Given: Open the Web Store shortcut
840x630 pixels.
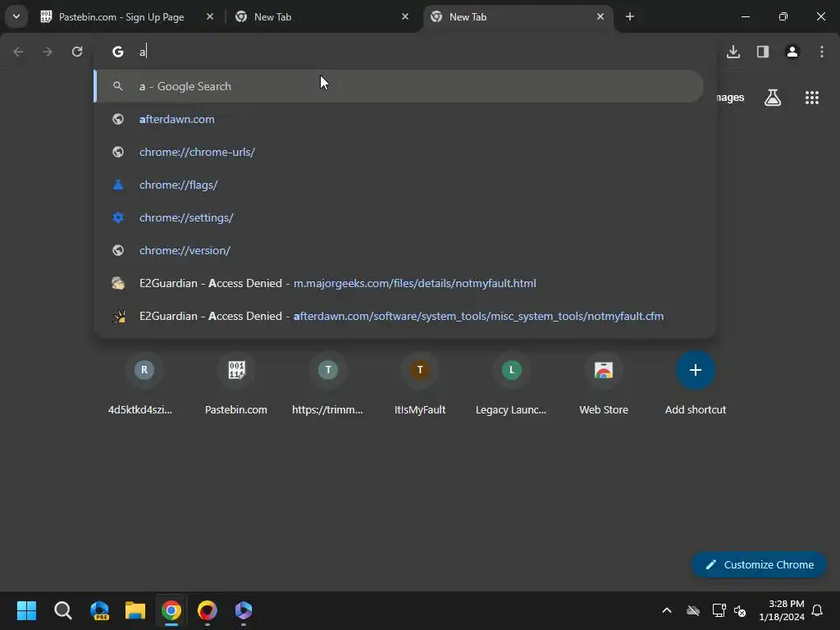Looking at the screenshot, I should [604, 384].
